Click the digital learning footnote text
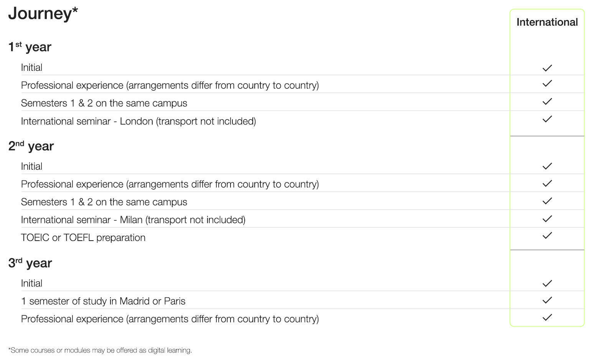This screenshot has width=596, height=364. click(100, 350)
